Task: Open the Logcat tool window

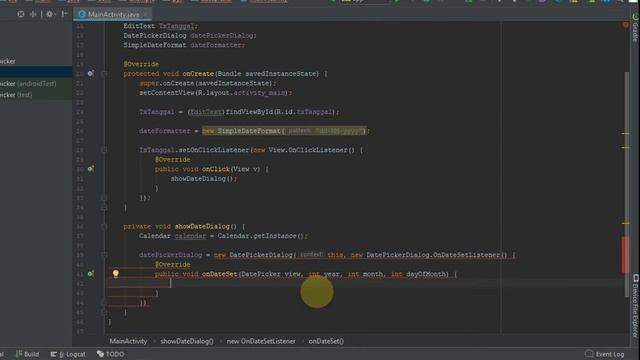Action: [x=68, y=354]
